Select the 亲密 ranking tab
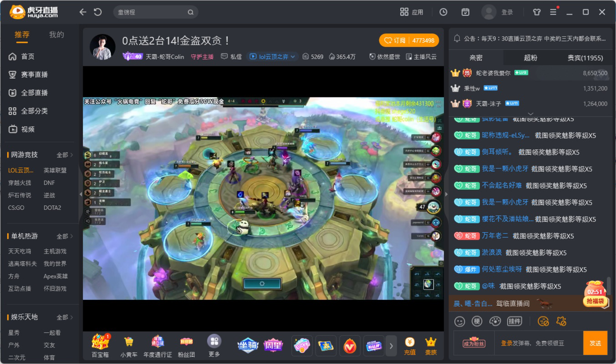 pyautogui.click(x=476, y=58)
